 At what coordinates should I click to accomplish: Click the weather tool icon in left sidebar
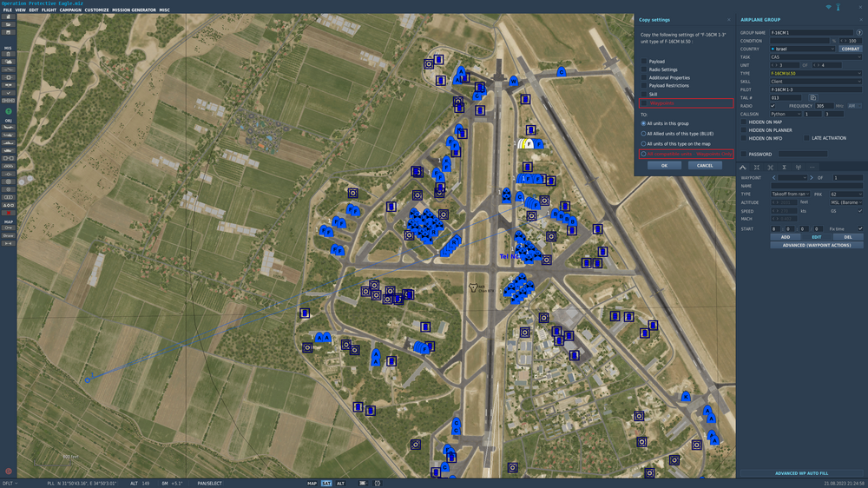[x=9, y=62]
